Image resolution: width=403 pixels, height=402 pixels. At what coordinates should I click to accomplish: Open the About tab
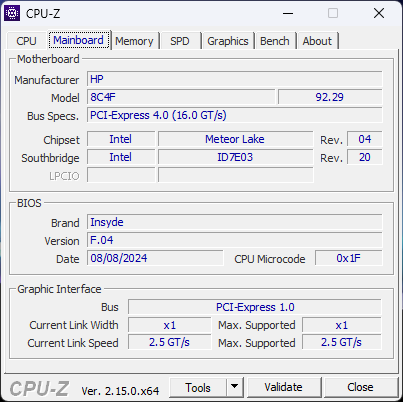pyautogui.click(x=317, y=41)
